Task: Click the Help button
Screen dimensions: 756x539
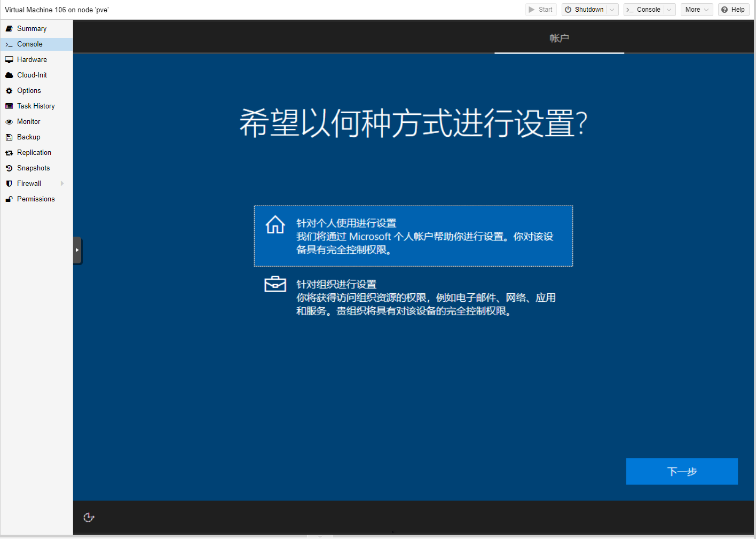Action: click(x=733, y=10)
